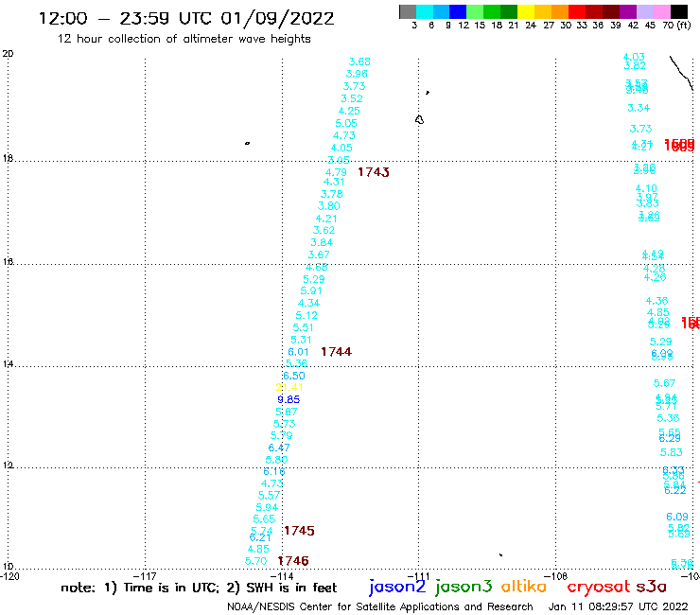Click the 5.05 wave height value
This screenshot has height=615, width=700.
click(x=346, y=123)
